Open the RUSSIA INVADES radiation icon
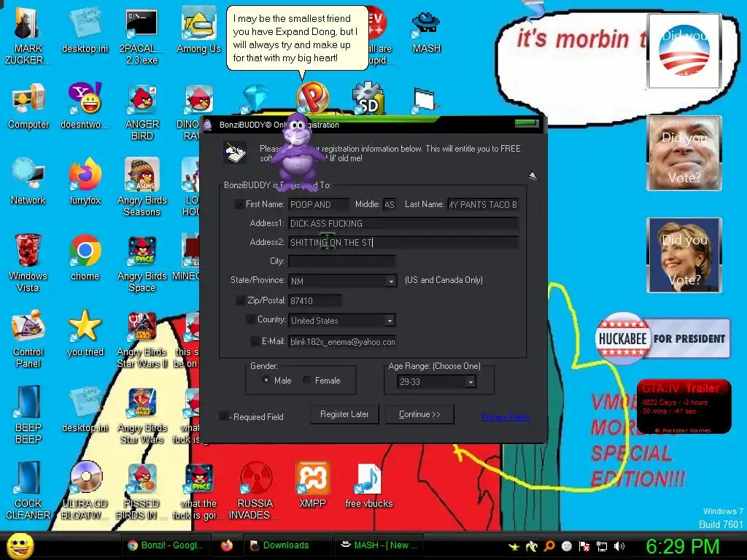 pos(255,491)
